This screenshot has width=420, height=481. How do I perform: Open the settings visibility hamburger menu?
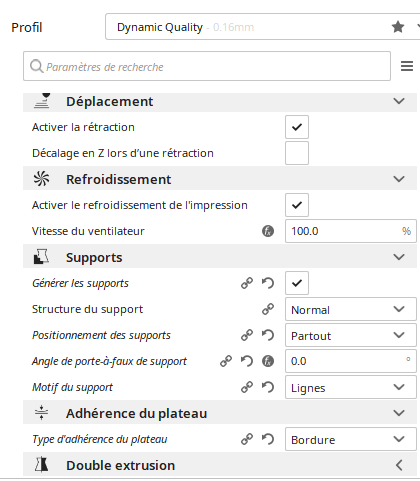(x=407, y=66)
